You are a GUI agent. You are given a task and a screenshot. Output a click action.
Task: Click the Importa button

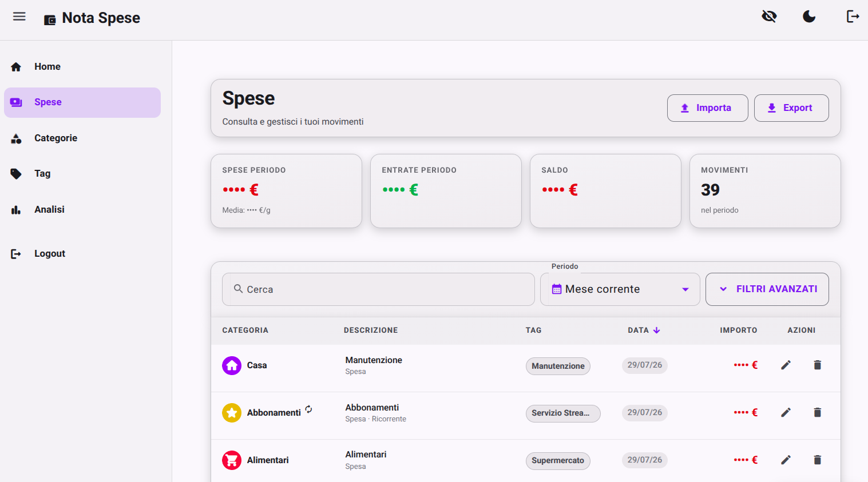[x=707, y=108]
